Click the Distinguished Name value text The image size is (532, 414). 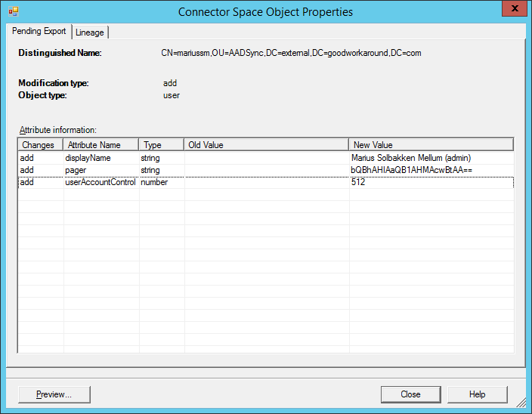tap(293, 53)
